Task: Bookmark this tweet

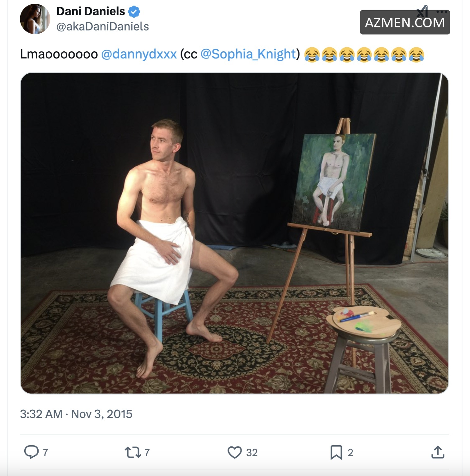Action: (x=336, y=452)
